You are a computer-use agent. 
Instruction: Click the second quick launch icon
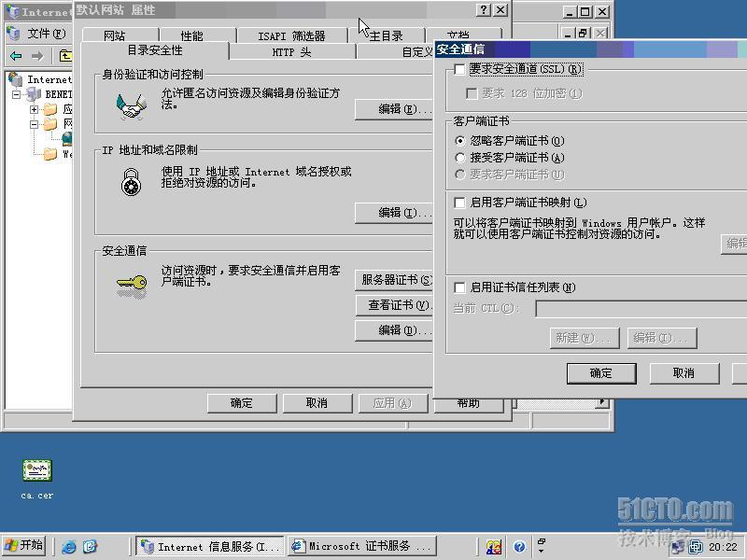tap(91, 546)
